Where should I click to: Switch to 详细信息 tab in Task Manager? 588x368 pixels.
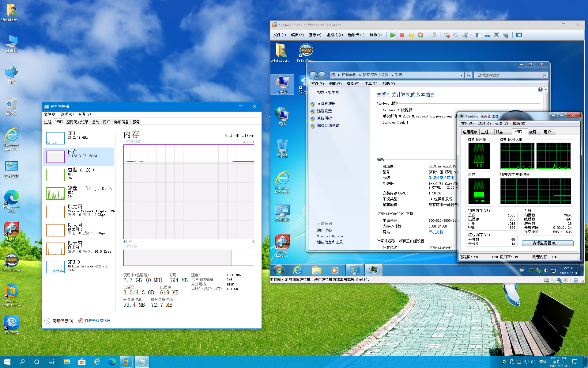[121, 122]
